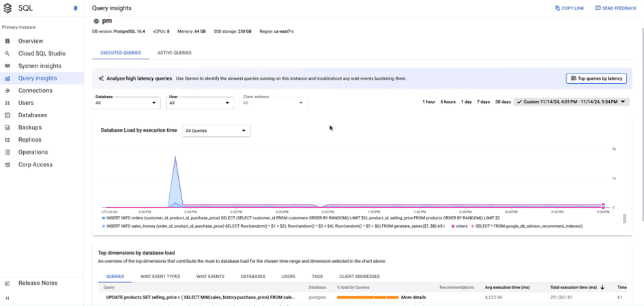644x306 pixels.
Task: Click the System insights icon
Action: 8,66
